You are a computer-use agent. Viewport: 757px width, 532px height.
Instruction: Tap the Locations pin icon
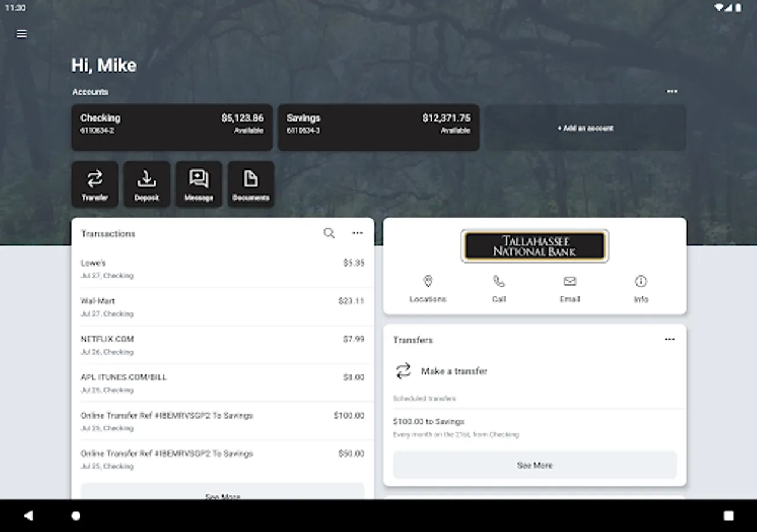tap(428, 281)
